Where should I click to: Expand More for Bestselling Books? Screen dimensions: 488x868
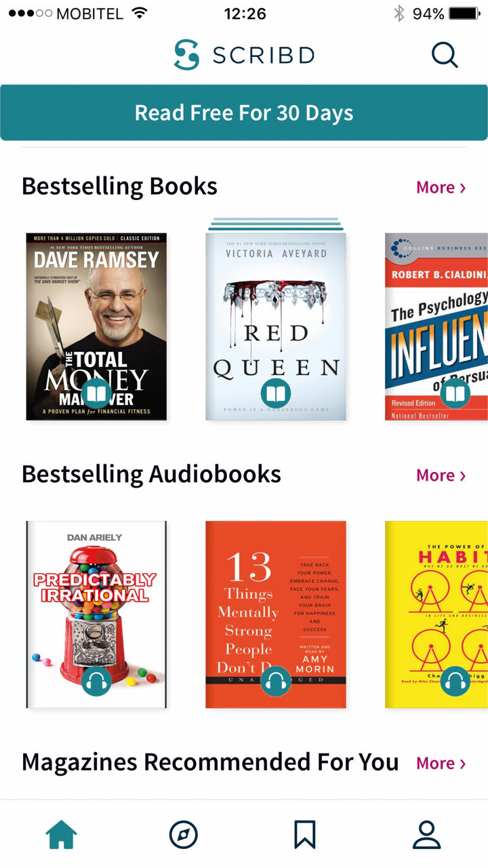click(441, 187)
